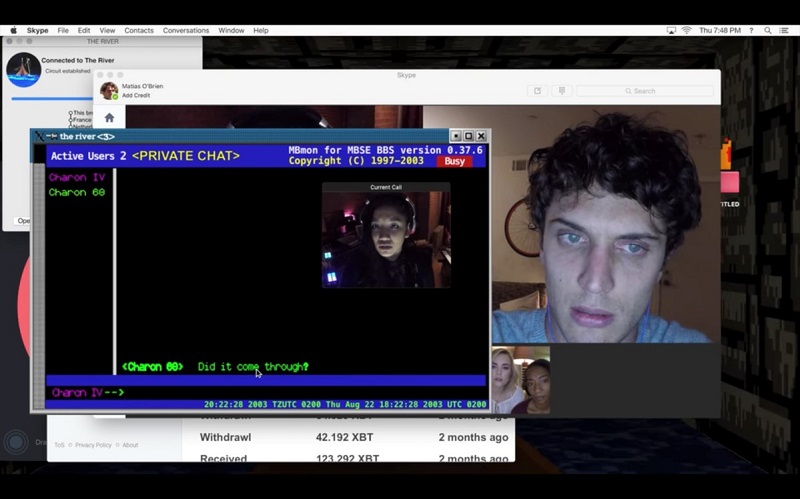Click the Matias O'Brien name in Skype
The height and width of the screenshot is (499, 800).
click(142, 86)
